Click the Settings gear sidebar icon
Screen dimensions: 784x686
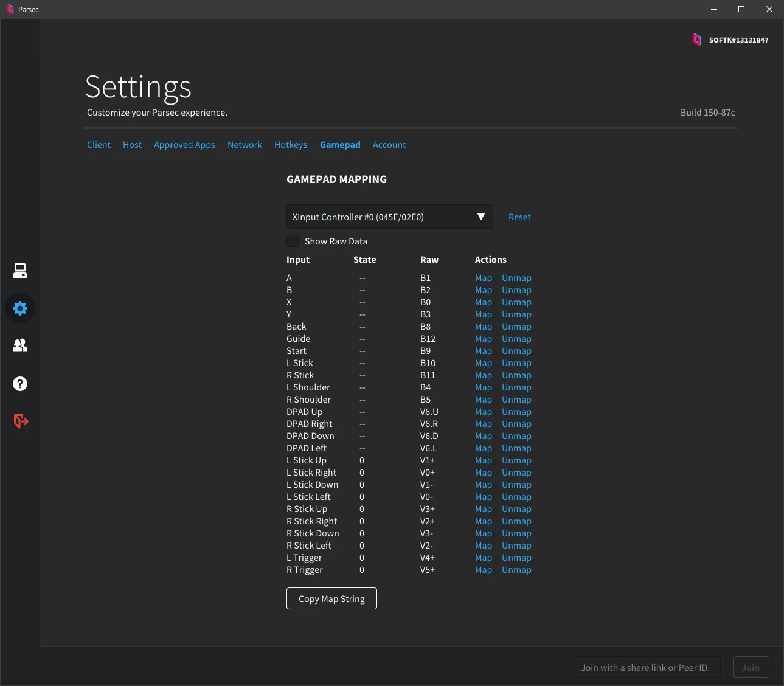[x=20, y=308]
